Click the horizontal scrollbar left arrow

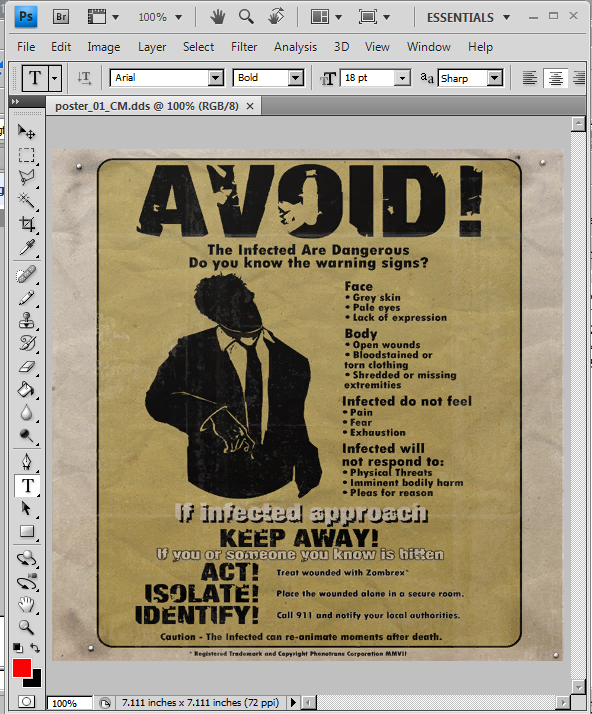click(309, 702)
